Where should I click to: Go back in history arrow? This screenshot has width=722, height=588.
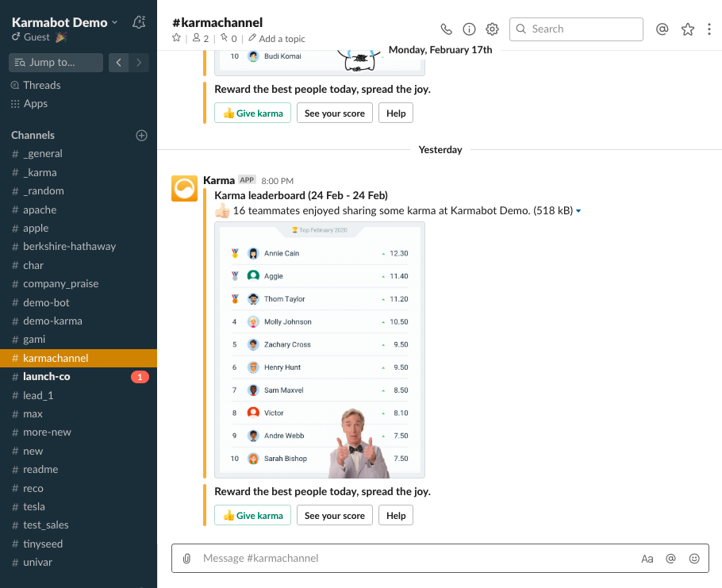tap(119, 63)
